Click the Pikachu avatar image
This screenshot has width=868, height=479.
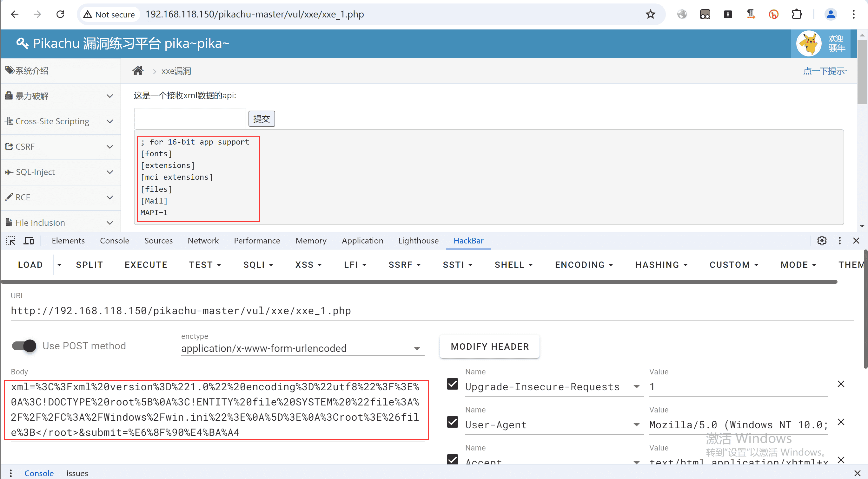point(809,43)
